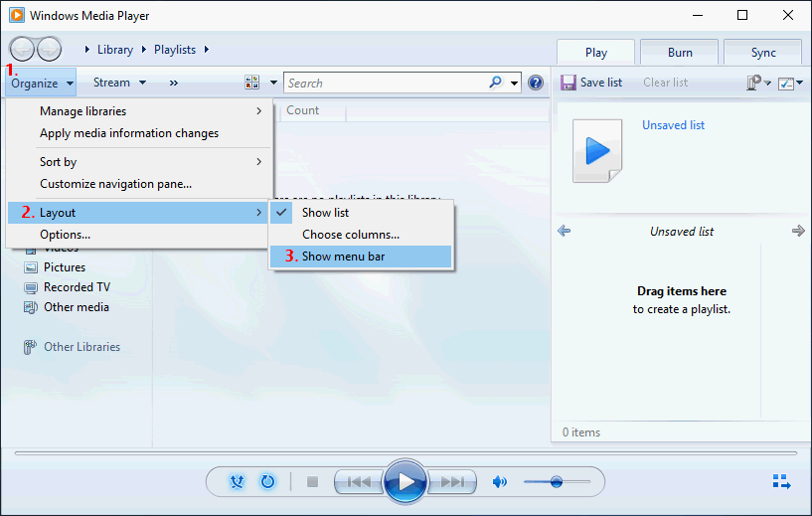Click the Other media icon

[x=31, y=307]
